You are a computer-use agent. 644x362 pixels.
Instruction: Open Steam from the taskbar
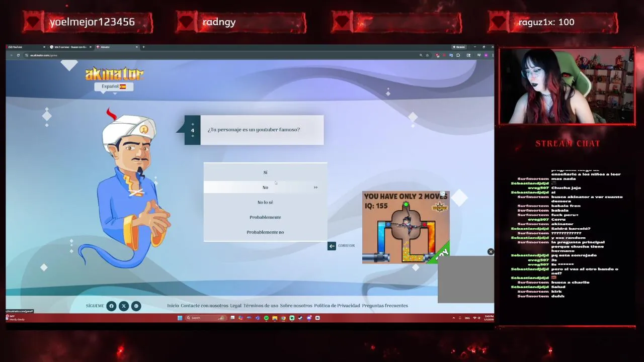pos(300,318)
